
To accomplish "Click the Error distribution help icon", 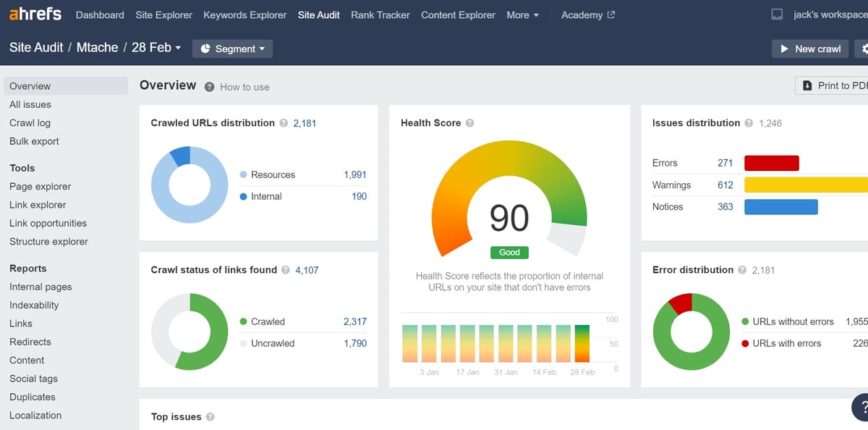I will coord(742,270).
